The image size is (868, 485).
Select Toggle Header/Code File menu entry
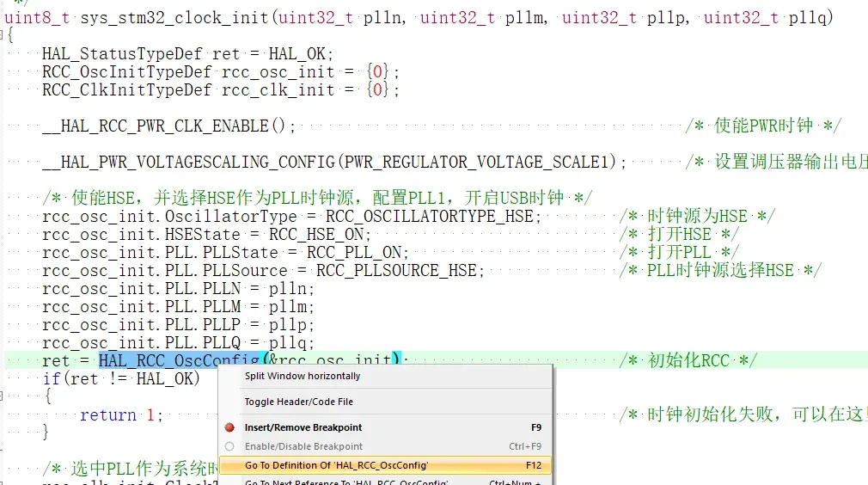(298, 402)
